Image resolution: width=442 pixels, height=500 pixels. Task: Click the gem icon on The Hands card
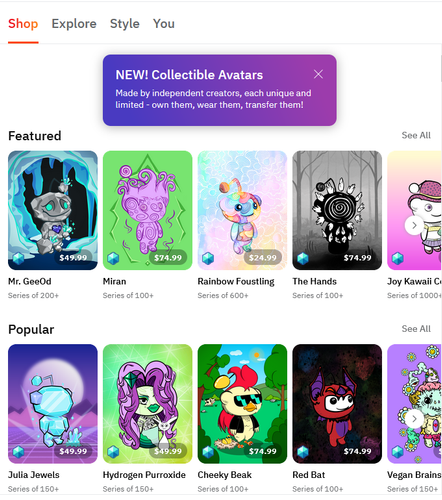click(x=303, y=258)
